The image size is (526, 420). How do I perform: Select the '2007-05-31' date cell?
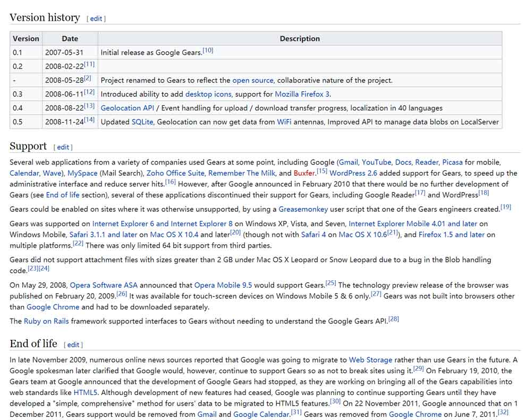tap(70, 53)
